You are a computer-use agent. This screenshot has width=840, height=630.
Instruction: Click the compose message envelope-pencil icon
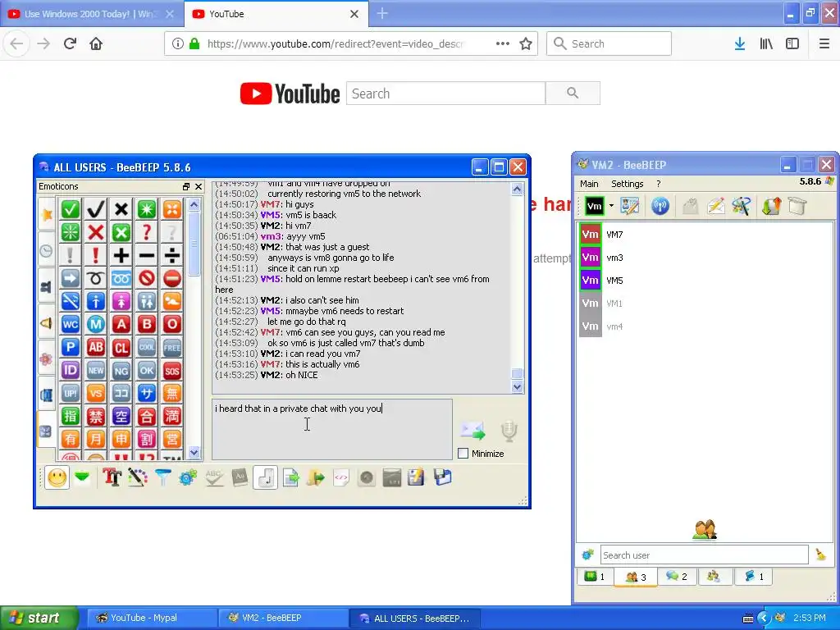(715, 206)
